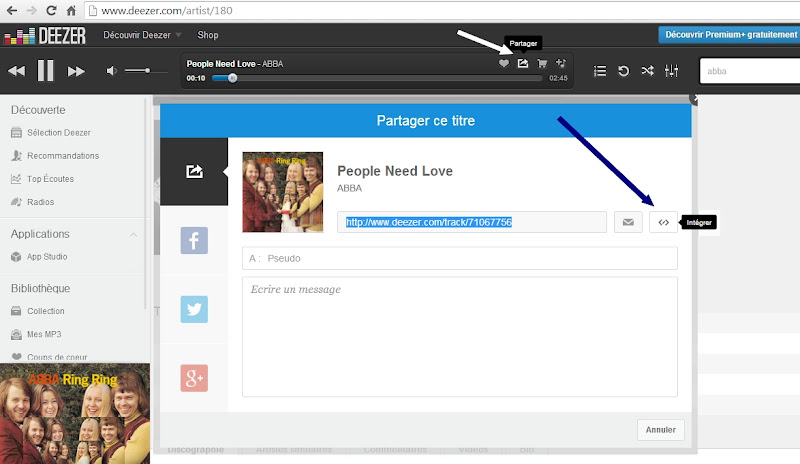This screenshot has width=800, height=464.
Task: Click the Découverte section heading
Action: click(x=38, y=110)
